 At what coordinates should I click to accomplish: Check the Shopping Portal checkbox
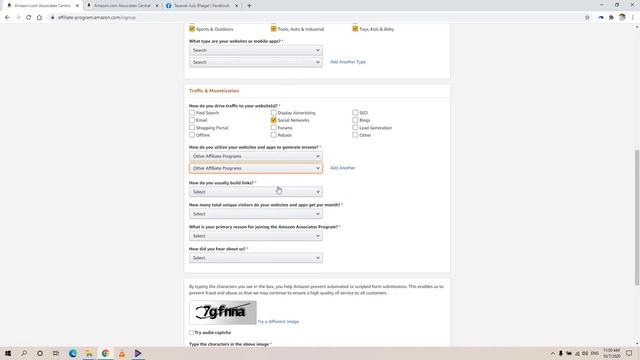pyautogui.click(x=192, y=127)
